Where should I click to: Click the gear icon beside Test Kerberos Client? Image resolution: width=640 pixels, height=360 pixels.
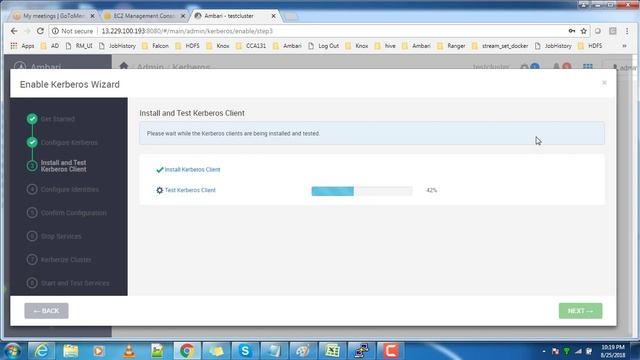(160, 190)
